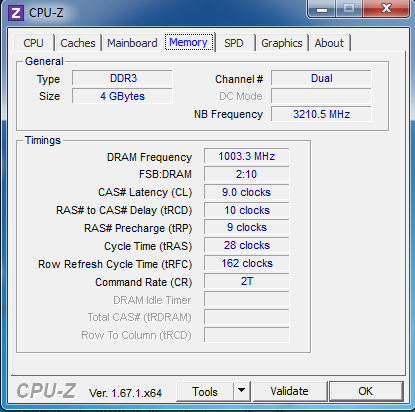Click the NB Frequency label

click(x=228, y=114)
